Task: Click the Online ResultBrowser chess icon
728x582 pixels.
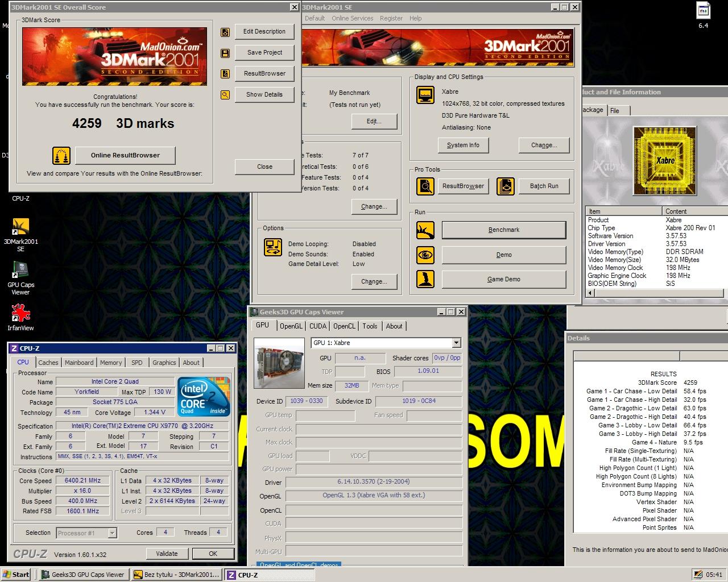Action: (x=61, y=155)
